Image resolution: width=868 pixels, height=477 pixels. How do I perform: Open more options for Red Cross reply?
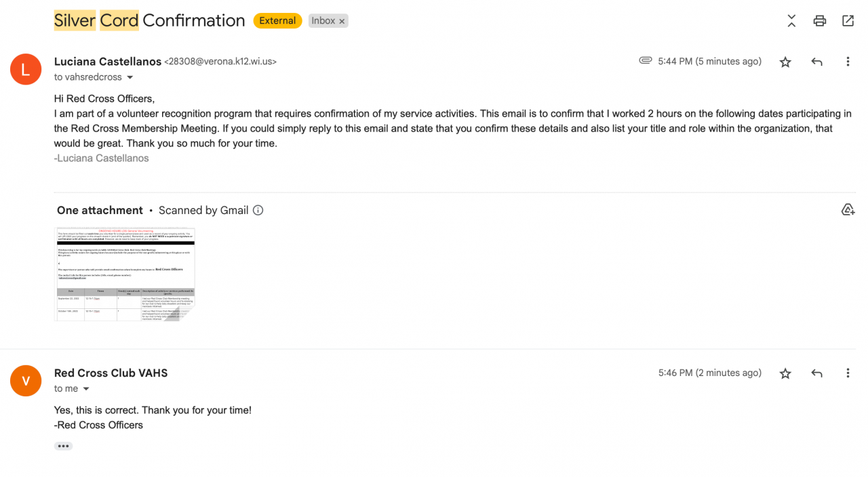pyautogui.click(x=848, y=373)
